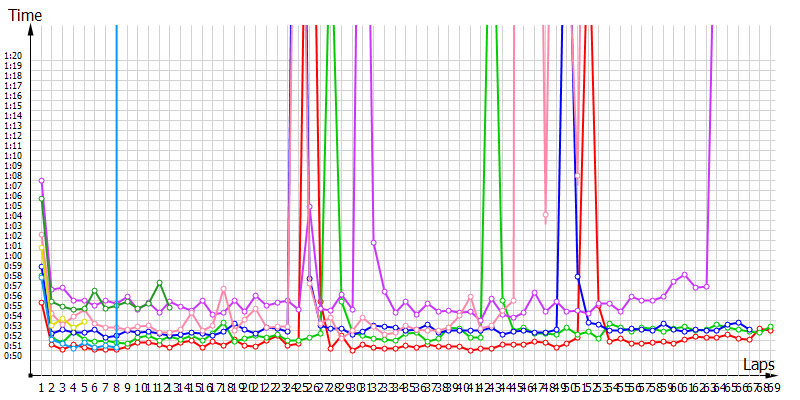This screenshot has width=800, height=400.
Task: Click the lap number 8 axis label
Action: (116, 387)
